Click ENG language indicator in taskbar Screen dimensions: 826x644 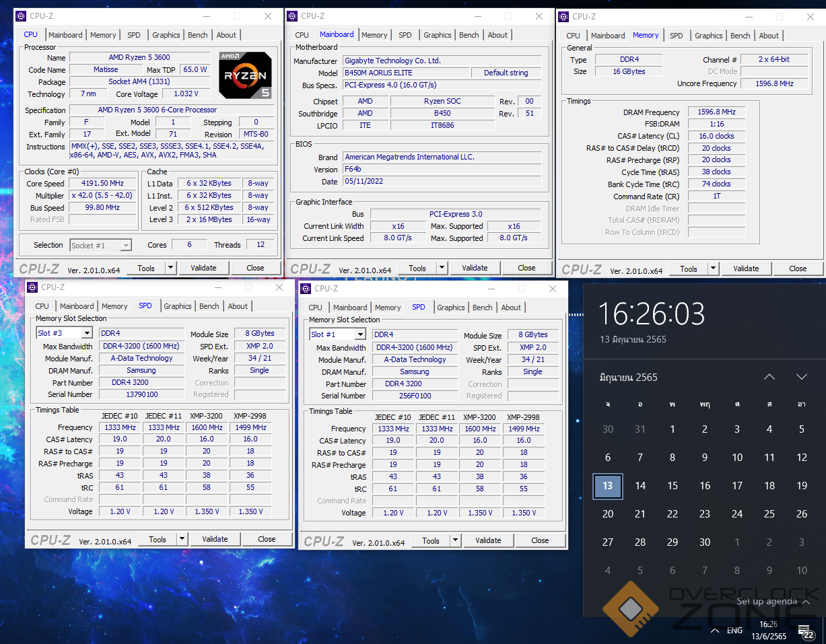tap(734, 631)
